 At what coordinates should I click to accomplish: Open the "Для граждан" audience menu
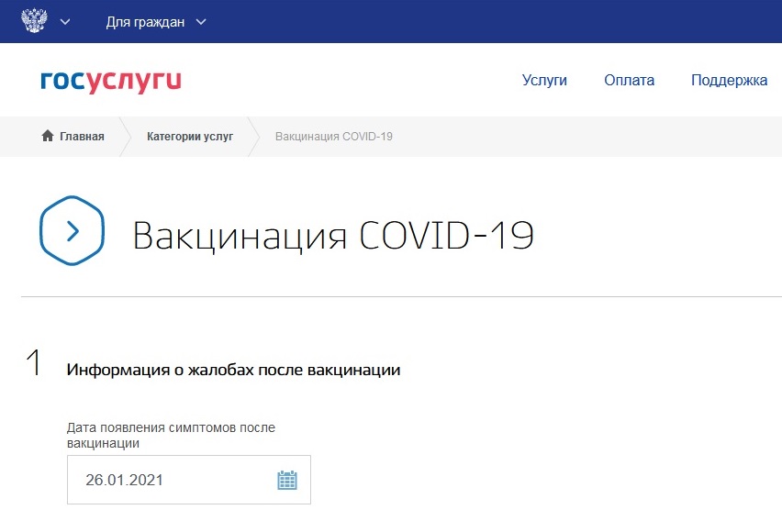coord(145,22)
